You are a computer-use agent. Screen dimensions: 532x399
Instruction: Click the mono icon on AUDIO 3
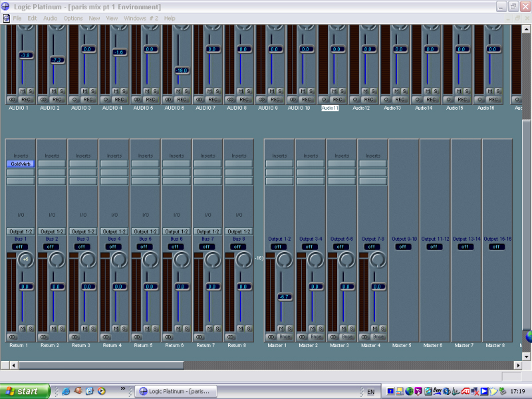point(74,100)
